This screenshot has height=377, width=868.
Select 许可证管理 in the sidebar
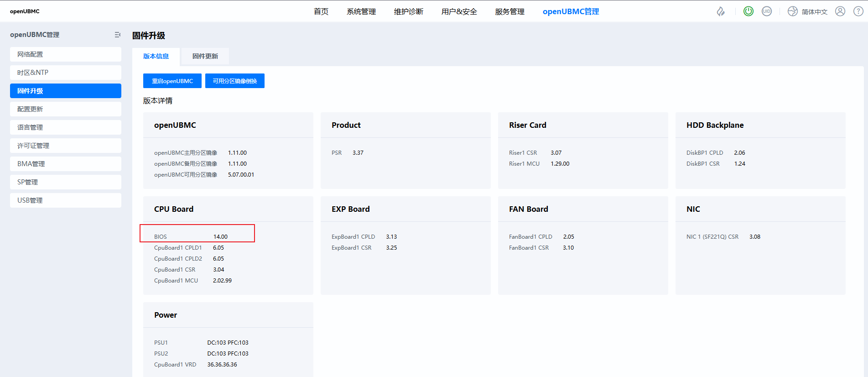click(x=65, y=146)
